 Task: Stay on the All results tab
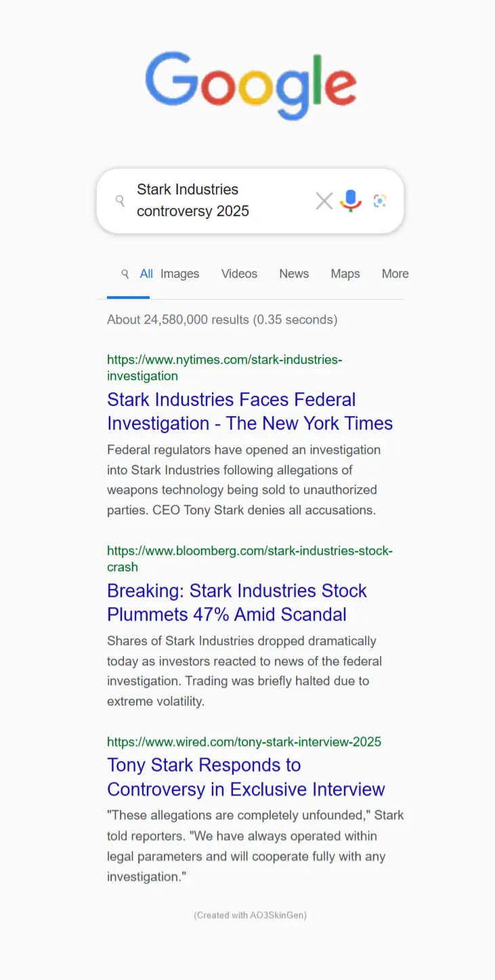146,274
